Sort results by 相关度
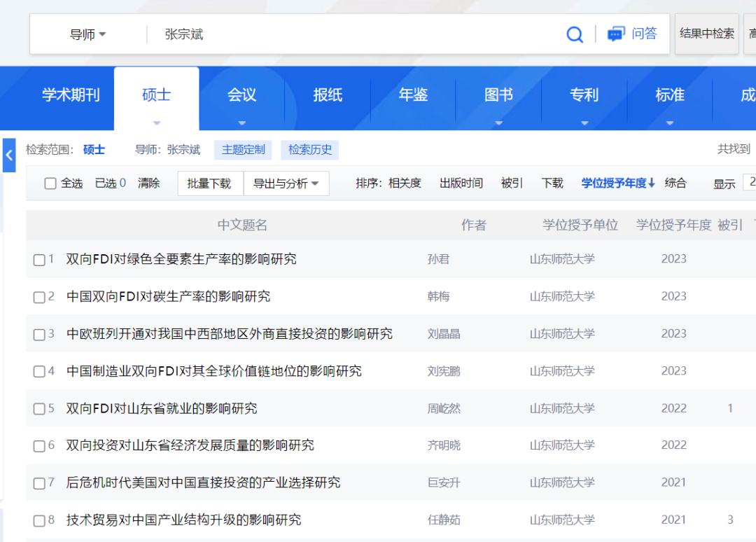Image resolution: width=756 pixels, height=542 pixels. click(405, 183)
